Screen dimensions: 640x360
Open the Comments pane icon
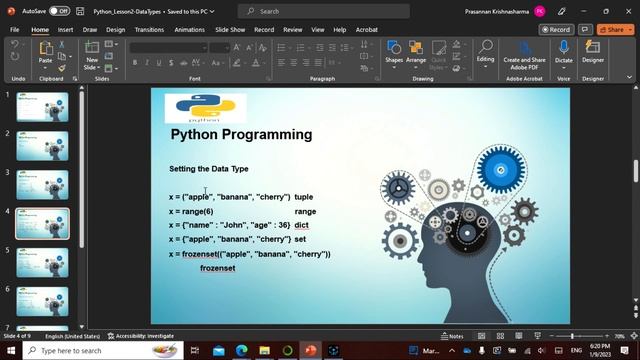pyautogui.click(x=585, y=30)
